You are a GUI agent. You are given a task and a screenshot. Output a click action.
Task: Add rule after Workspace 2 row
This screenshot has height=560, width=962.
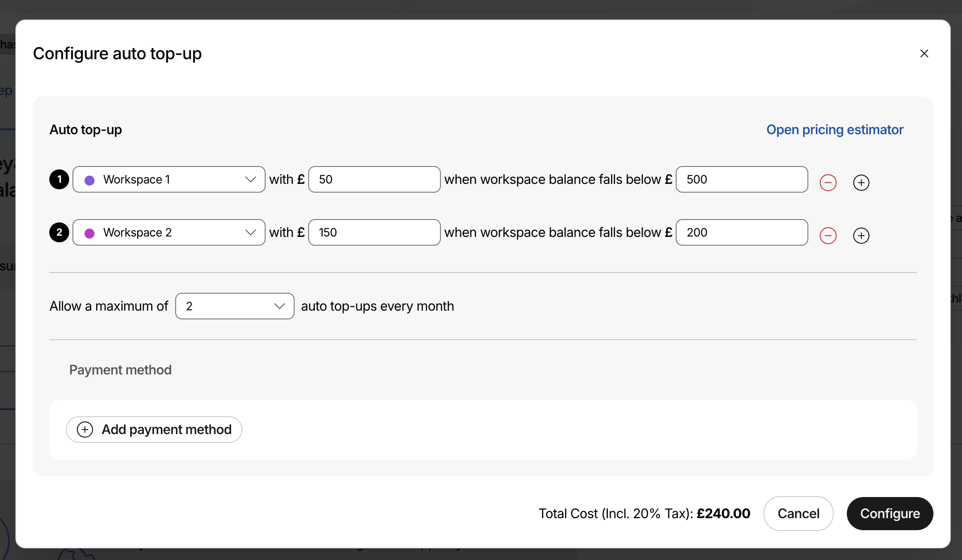pos(861,236)
